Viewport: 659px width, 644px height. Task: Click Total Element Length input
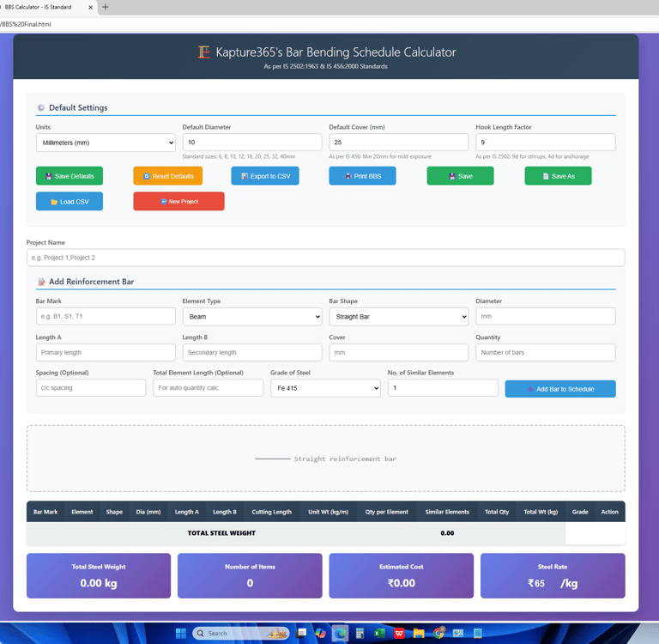pos(208,388)
